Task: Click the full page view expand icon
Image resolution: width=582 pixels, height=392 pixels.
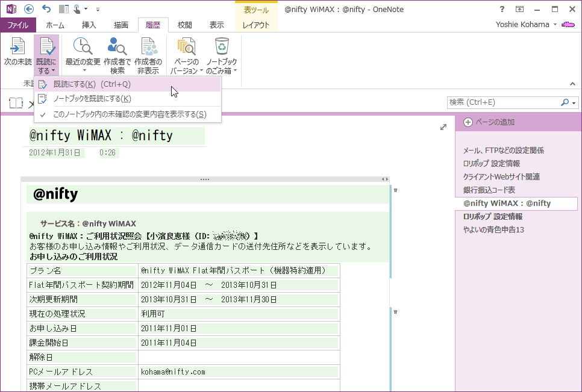Action: pyautogui.click(x=443, y=127)
